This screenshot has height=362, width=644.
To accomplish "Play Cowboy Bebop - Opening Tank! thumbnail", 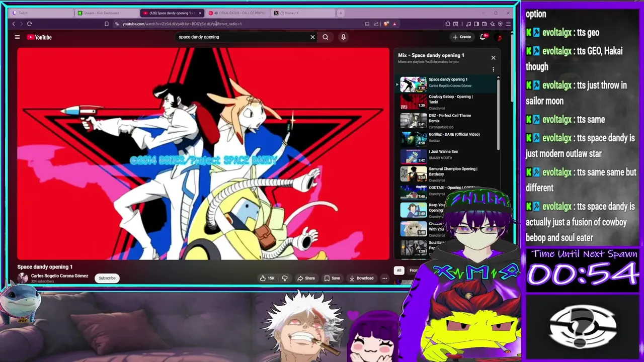I will 413,102.
